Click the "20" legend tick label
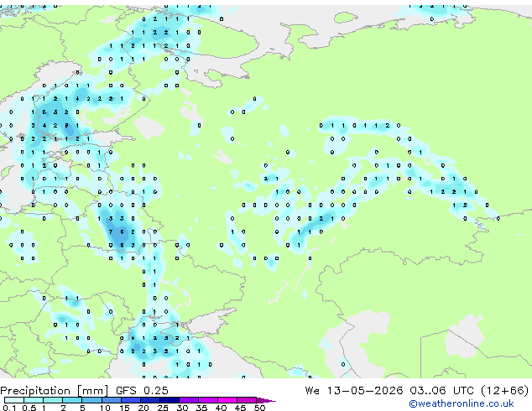The width and height of the screenshot is (532, 411). 143,408
